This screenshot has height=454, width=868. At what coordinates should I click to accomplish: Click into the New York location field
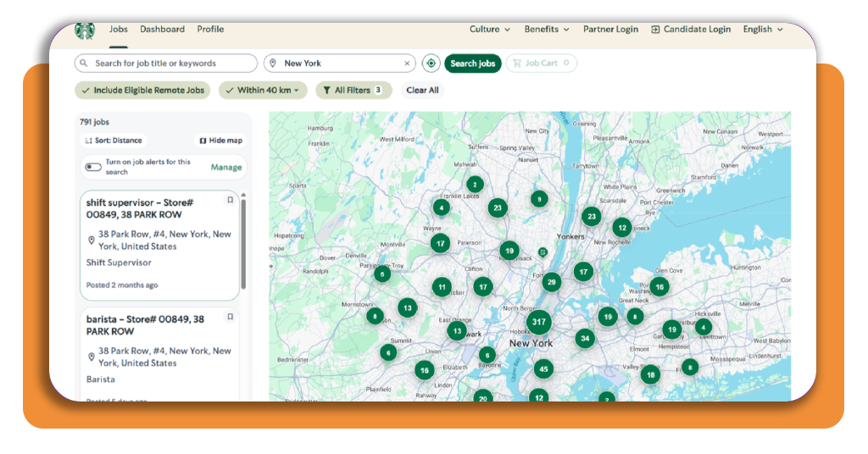[339, 63]
